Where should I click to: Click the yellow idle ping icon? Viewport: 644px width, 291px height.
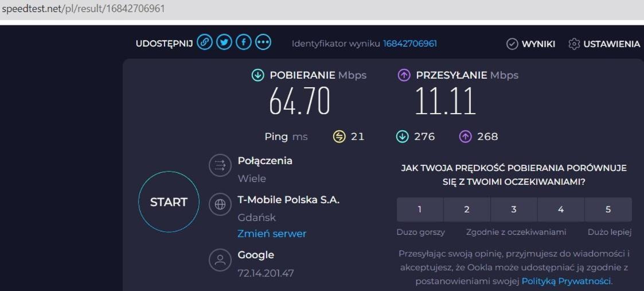coord(339,137)
